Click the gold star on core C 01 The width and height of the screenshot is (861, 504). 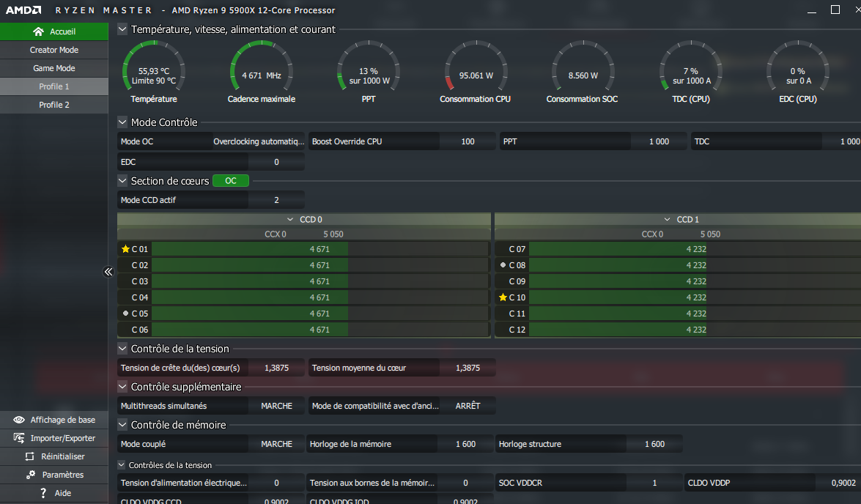pos(125,249)
